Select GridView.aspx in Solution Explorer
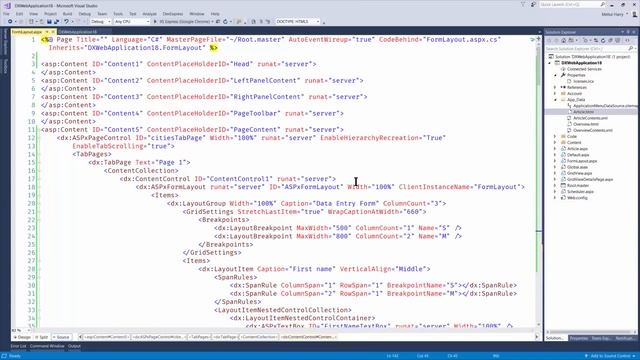 click(x=579, y=173)
